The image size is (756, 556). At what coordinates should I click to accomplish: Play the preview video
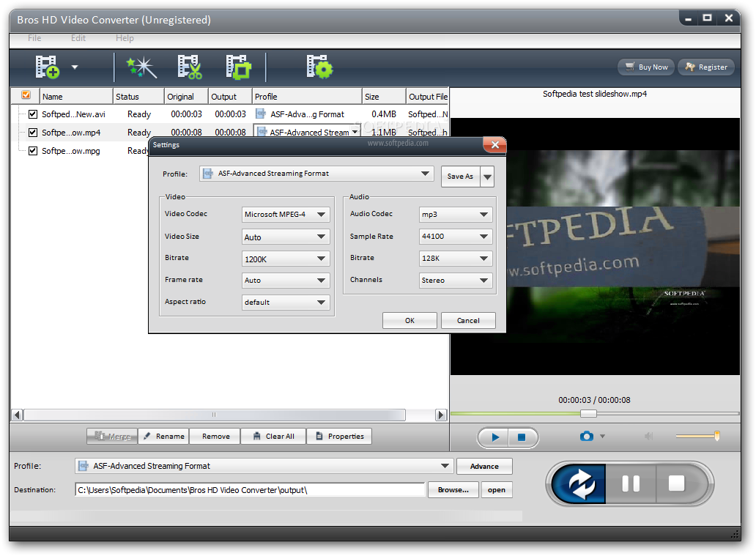(x=495, y=437)
